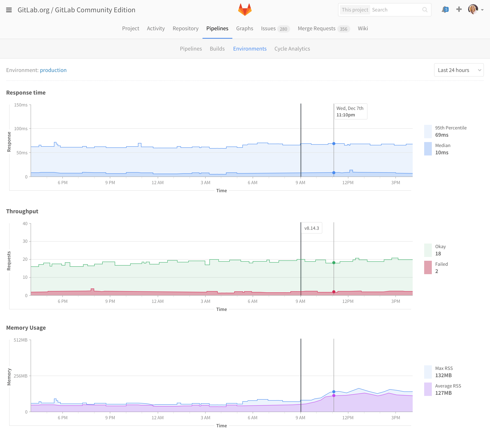Click the Wed, Dec 7th 11:10pm tooltip
The width and height of the screenshot is (490, 448).
[x=351, y=112]
